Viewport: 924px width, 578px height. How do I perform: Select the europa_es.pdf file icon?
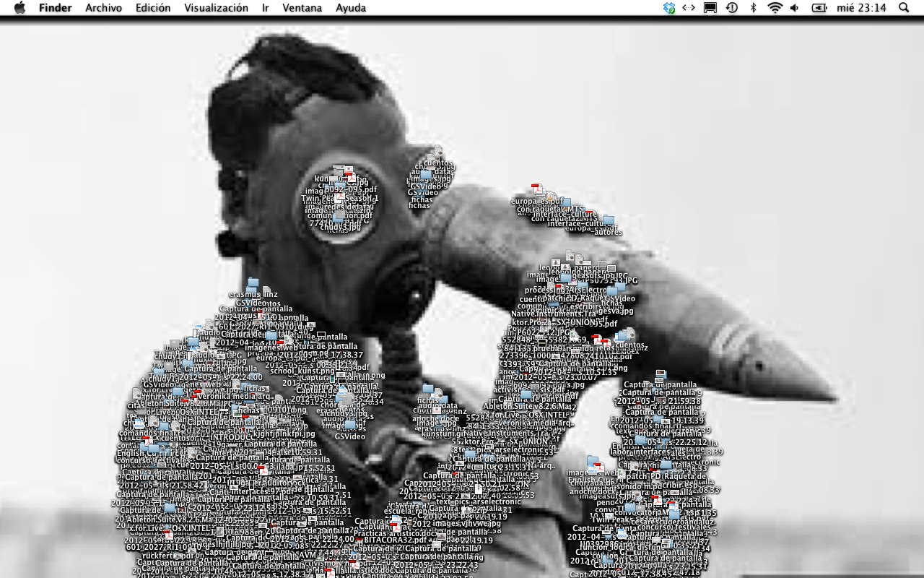pyautogui.click(x=537, y=190)
